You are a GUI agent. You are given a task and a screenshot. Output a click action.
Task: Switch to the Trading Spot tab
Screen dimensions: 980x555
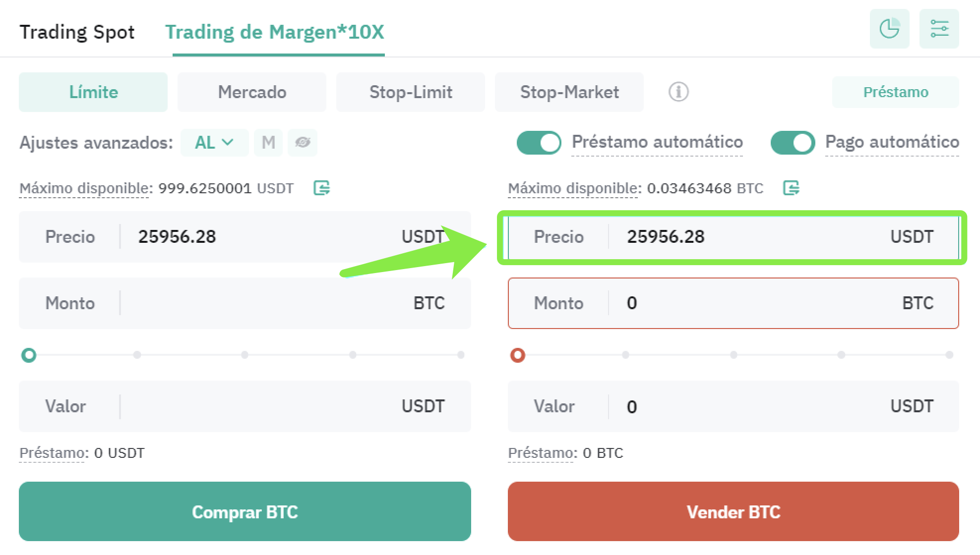[x=77, y=32]
